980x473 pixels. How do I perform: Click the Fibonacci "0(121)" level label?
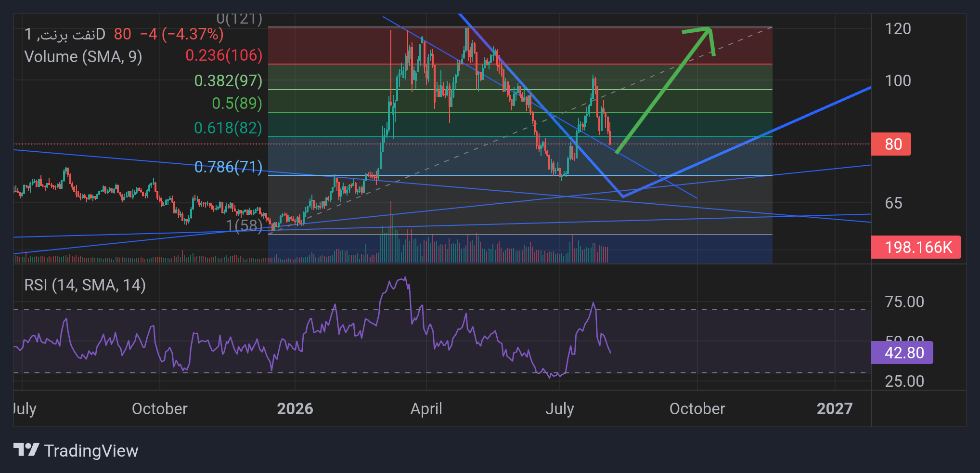pyautogui.click(x=239, y=19)
